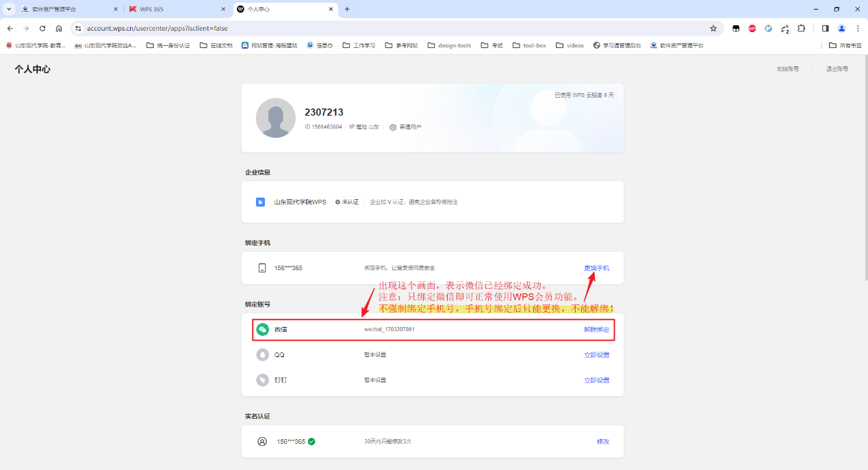The width and height of the screenshot is (868, 470).
Task: Switch to the WPS 365 tab
Action: tap(177, 10)
